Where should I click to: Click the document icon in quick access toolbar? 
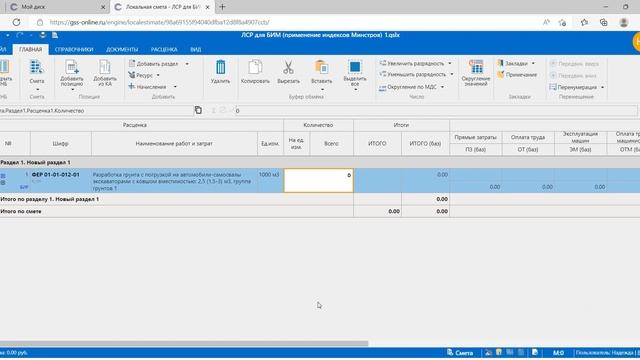coord(55,35)
